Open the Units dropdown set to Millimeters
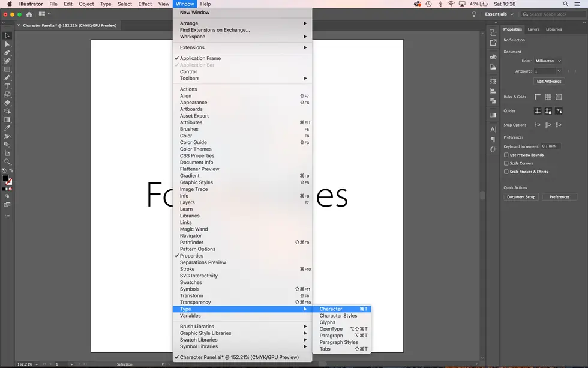Screen dimensions: 588x368 (x=549, y=61)
